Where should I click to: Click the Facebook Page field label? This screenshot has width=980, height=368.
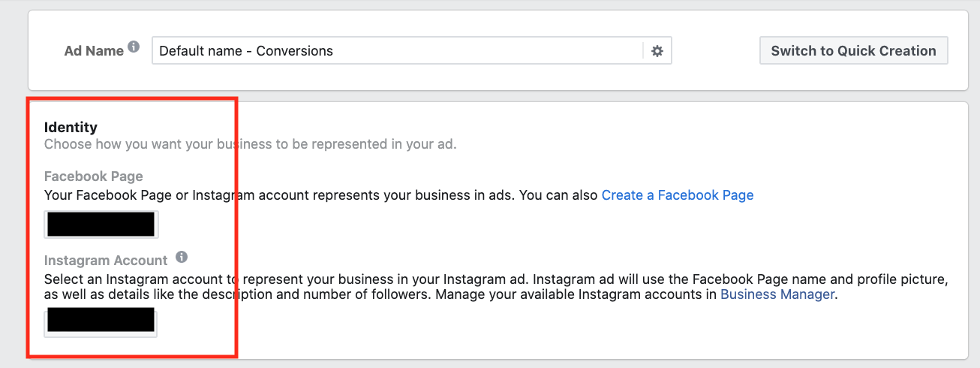click(93, 176)
